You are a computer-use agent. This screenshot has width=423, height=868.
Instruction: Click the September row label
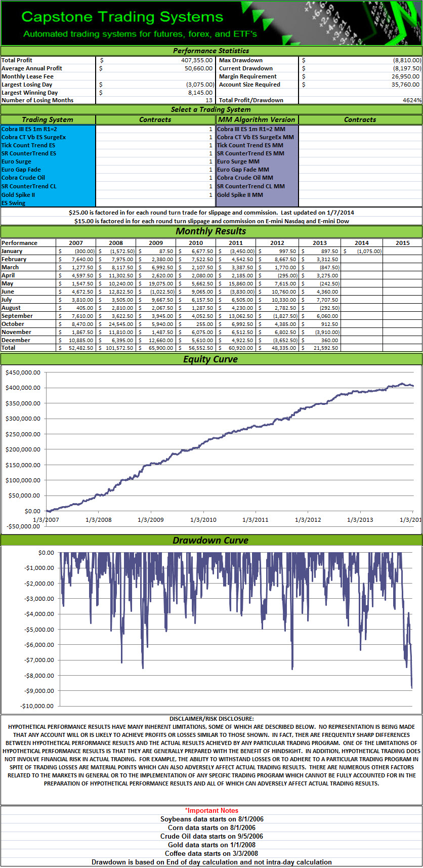(17, 316)
